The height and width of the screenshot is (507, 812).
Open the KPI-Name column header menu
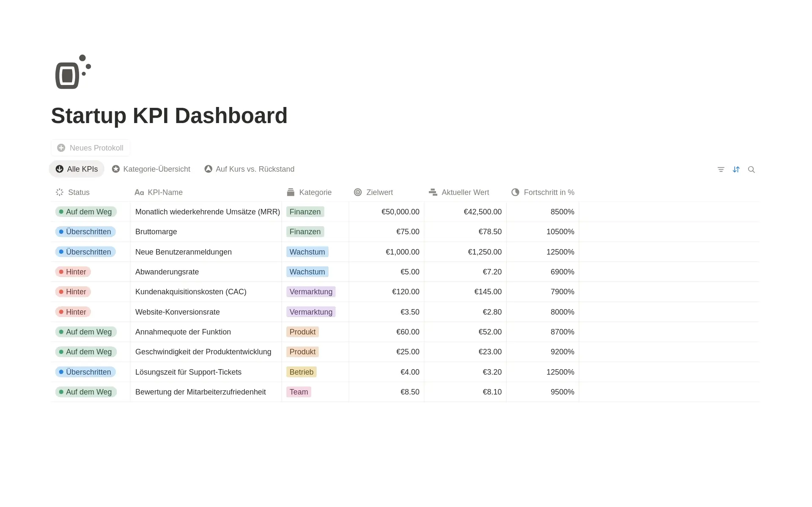[x=165, y=192]
